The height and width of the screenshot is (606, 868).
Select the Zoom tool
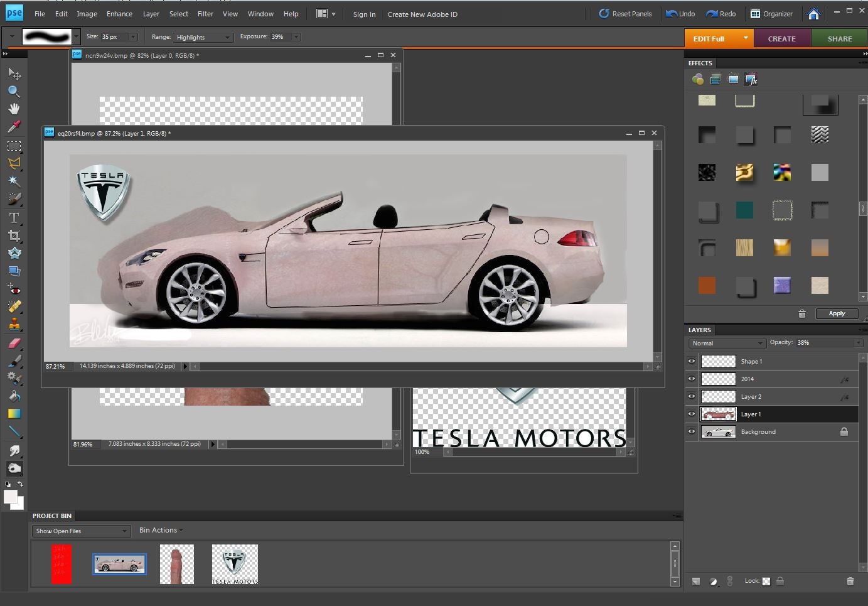click(14, 91)
